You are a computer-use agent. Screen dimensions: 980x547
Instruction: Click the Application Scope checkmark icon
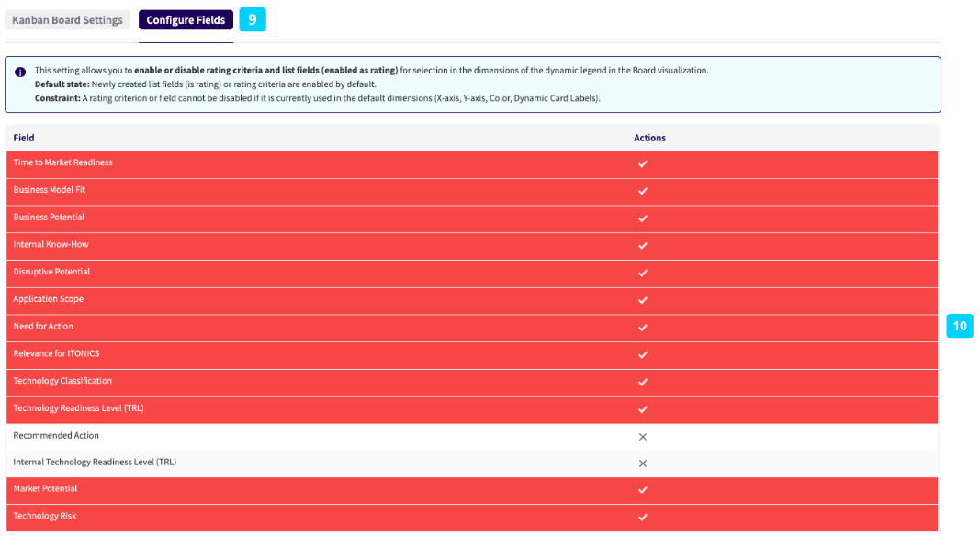pos(643,300)
